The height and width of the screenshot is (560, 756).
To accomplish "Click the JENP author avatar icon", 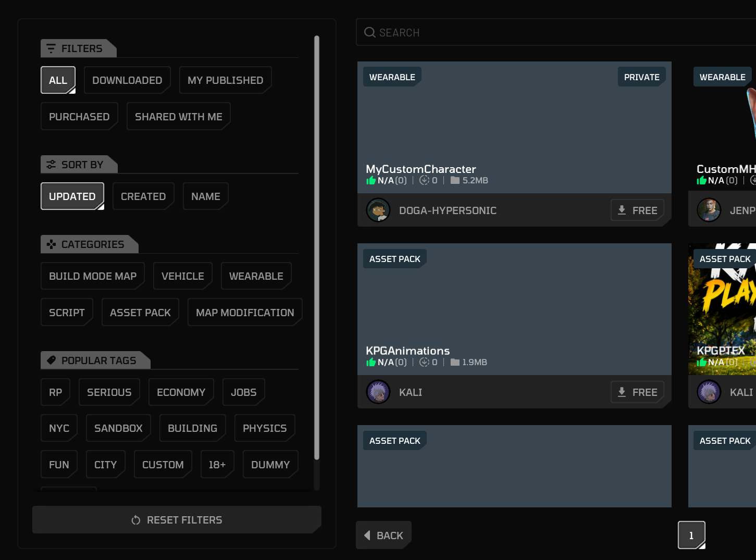I will tap(709, 210).
